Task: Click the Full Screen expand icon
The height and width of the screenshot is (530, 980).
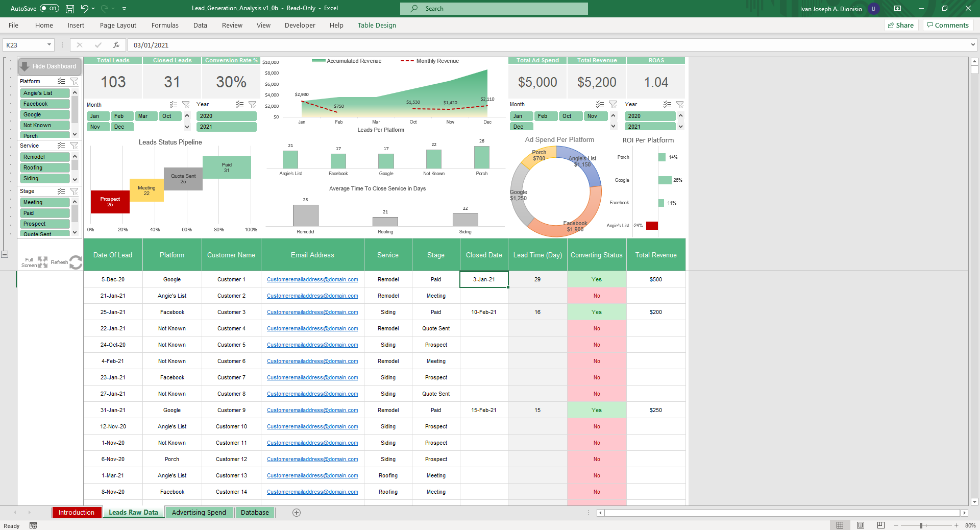Action: point(42,262)
